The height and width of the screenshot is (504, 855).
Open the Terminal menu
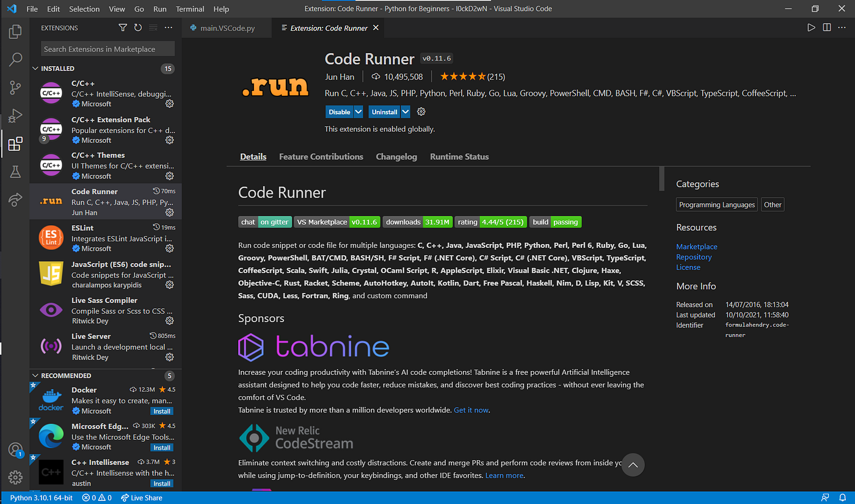(189, 9)
